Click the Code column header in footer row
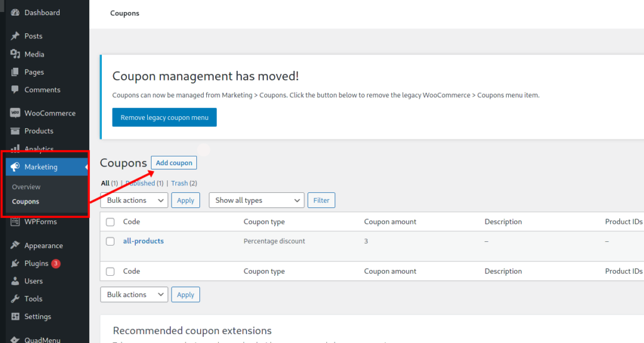Viewport: 644px width, 343px height. [131, 271]
